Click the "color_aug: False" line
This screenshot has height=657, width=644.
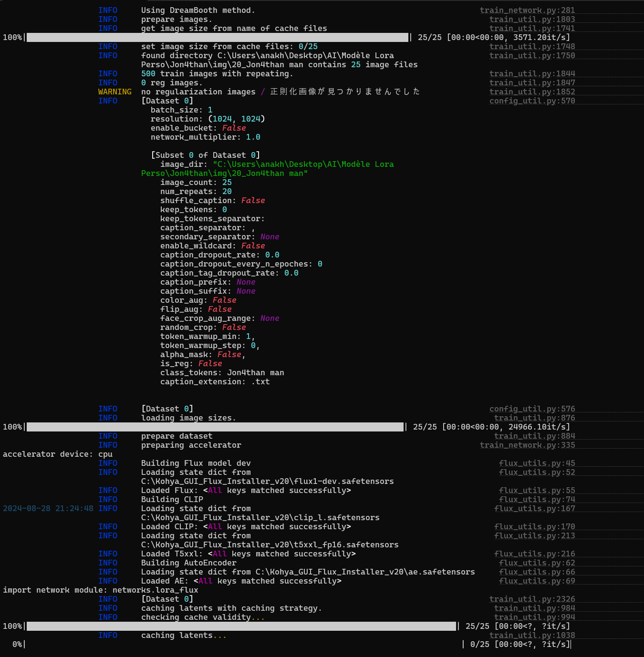click(x=198, y=300)
